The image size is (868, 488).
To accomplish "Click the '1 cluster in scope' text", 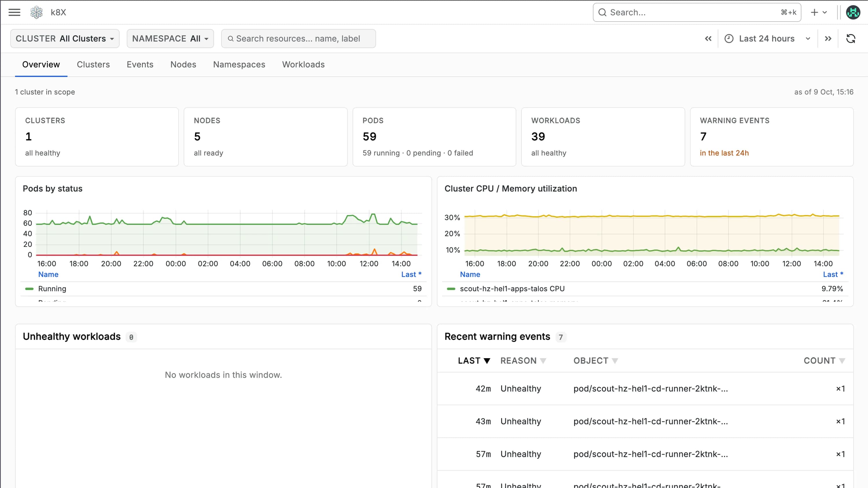I will click(x=45, y=92).
